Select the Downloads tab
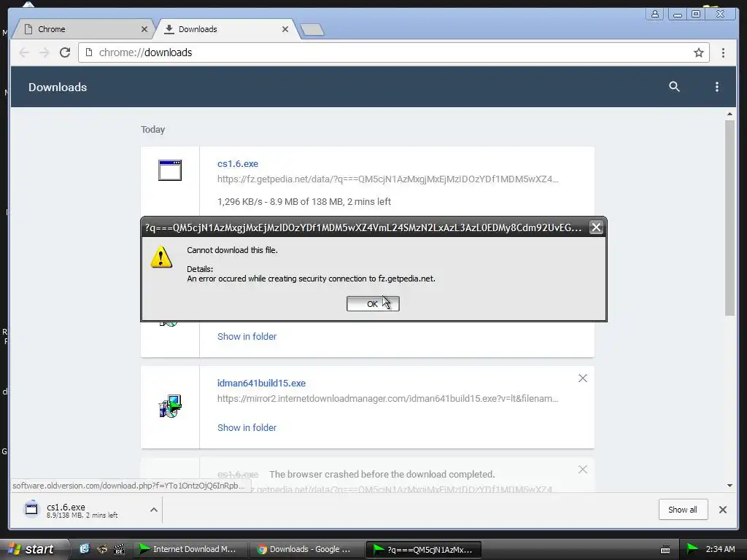Image resolution: width=747 pixels, height=560 pixels. coord(226,29)
